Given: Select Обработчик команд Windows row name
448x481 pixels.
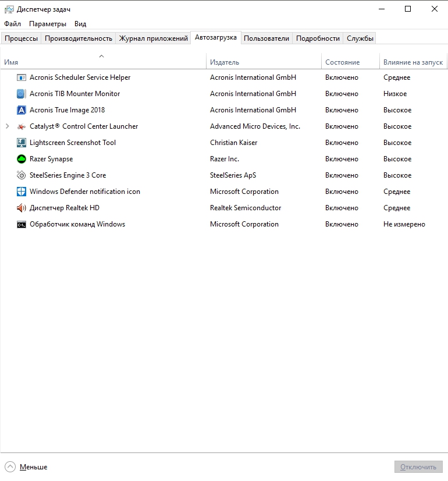Looking at the screenshot, I should click(x=77, y=224).
